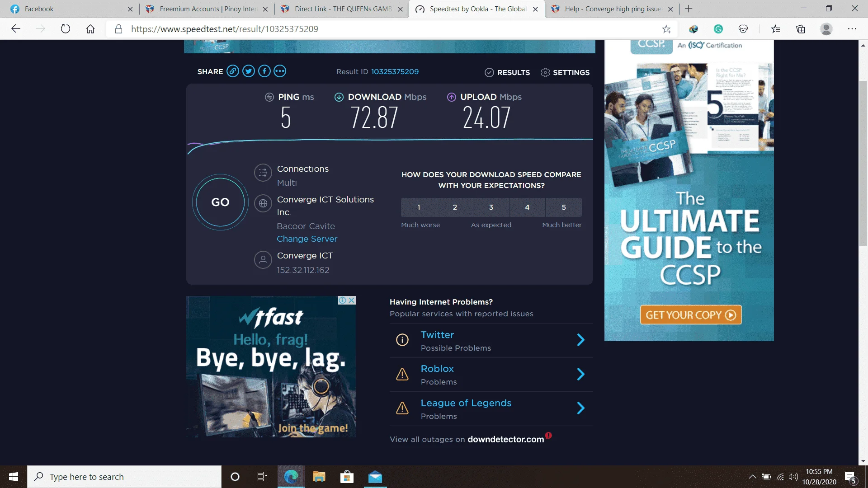
Task: Click the server IP 152.32.112.162
Action: pyautogui.click(x=303, y=270)
